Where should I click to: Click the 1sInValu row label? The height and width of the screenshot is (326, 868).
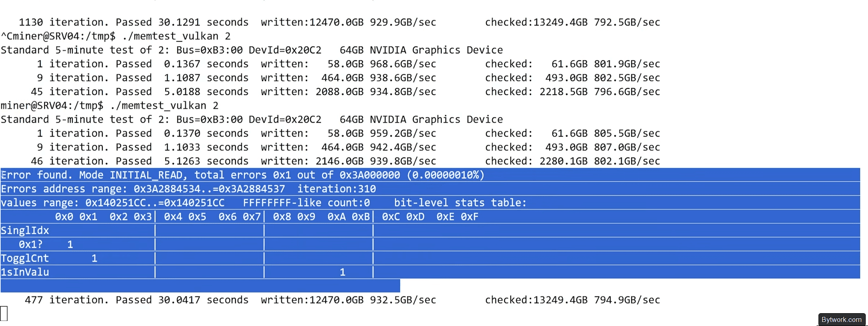click(x=25, y=272)
